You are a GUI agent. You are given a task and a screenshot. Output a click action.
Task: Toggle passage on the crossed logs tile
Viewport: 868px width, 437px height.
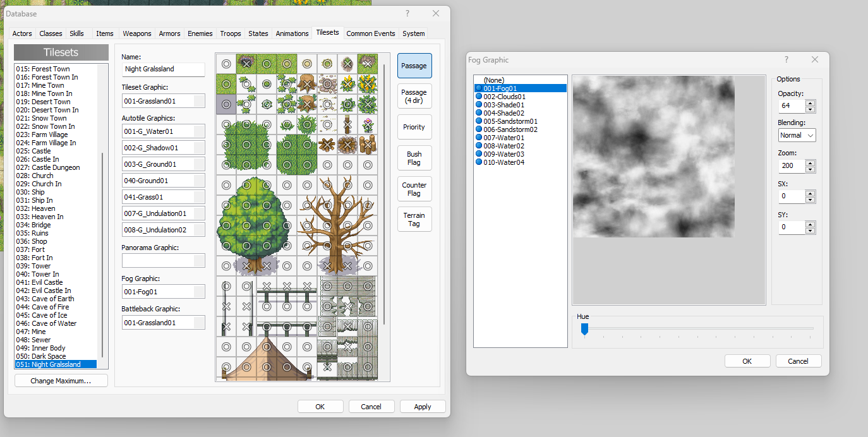click(327, 145)
